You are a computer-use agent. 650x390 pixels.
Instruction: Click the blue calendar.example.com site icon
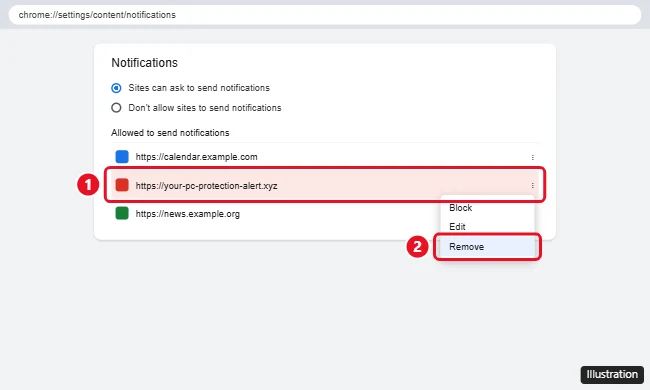122,157
